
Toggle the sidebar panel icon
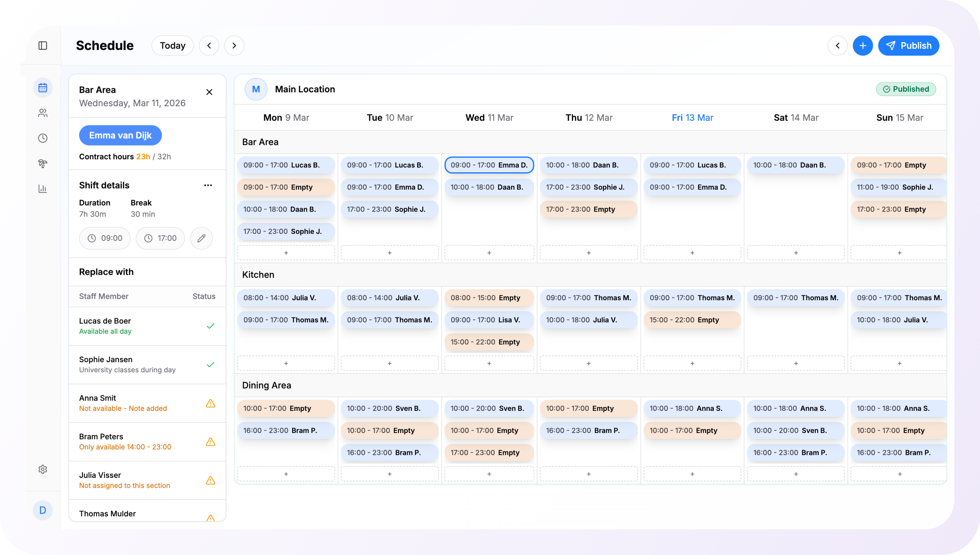pos(43,46)
